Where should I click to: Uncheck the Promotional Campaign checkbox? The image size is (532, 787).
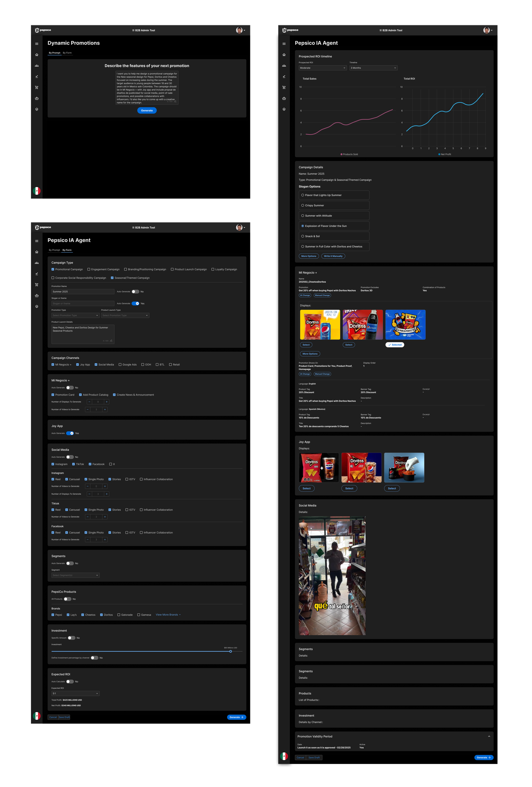[53, 270]
